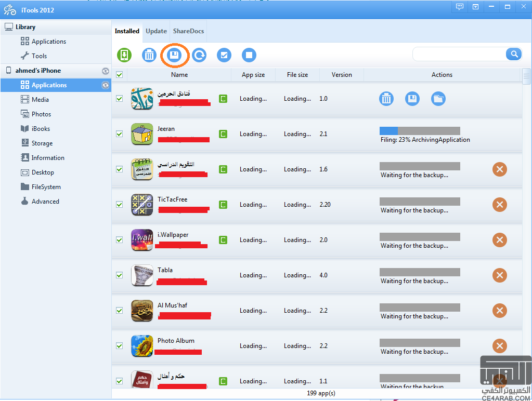This screenshot has height=401, width=532.
Task: Sort by the Version column header
Action: click(x=342, y=75)
